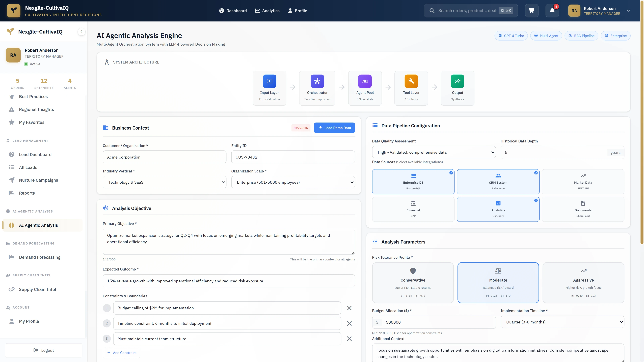
Task: Open the Industry Vertical dropdown
Action: coord(164,182)
